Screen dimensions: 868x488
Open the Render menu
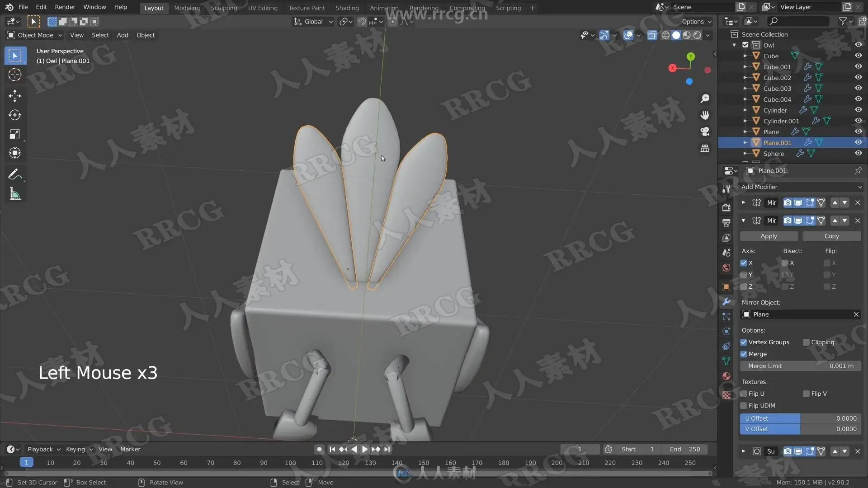[65, 7]
